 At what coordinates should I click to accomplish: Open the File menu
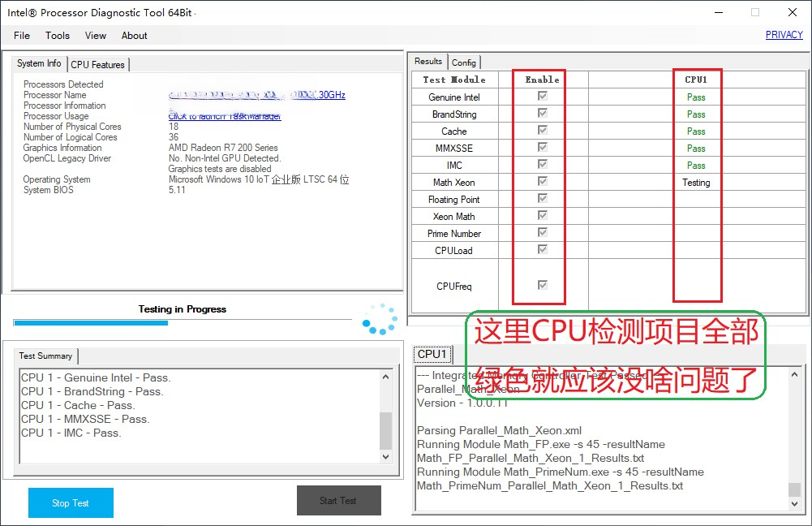[x=22, y=35]
